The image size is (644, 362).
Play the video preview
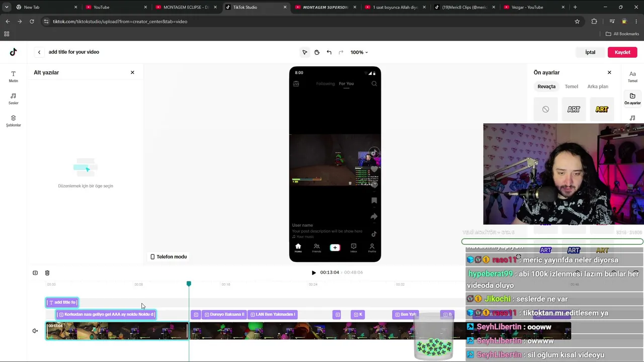(313, 273)
